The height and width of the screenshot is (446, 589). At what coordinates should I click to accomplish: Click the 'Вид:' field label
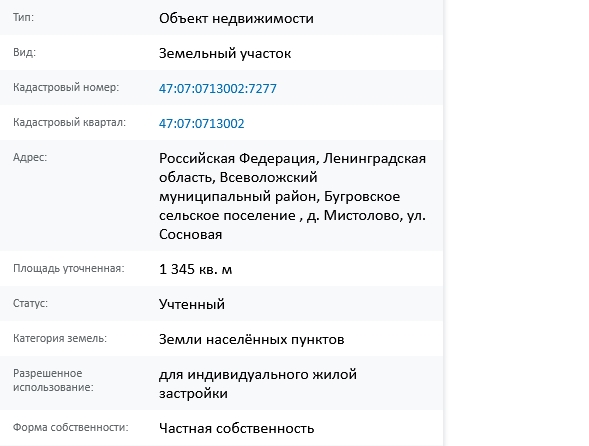click(x=24, y=52)
